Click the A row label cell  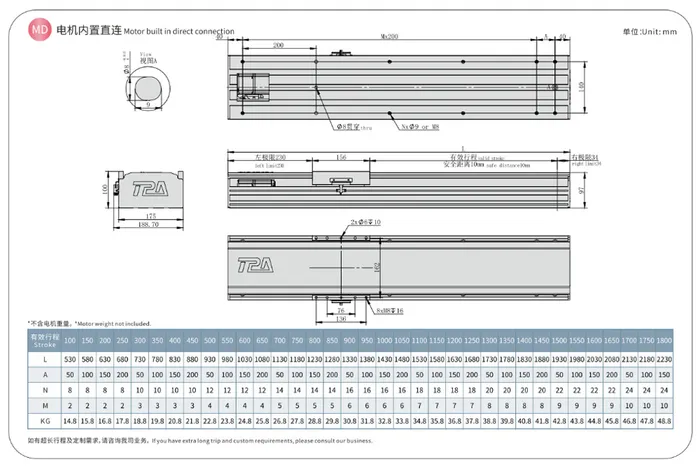tap(45, 375)
